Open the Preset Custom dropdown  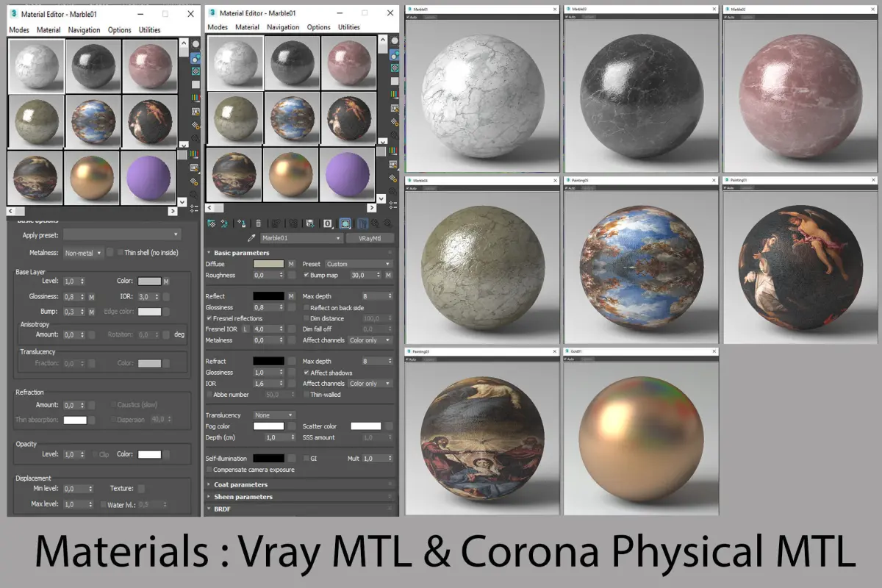point(359,264)
